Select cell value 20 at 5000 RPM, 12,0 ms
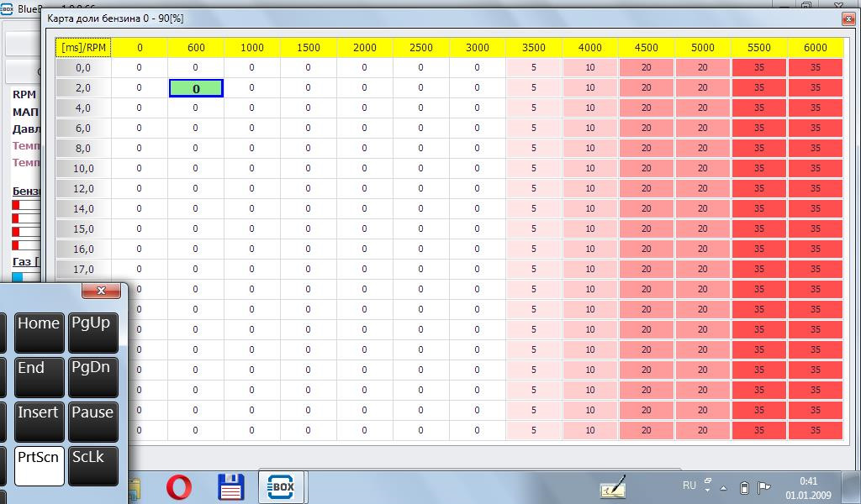 (x=702, y=189)
